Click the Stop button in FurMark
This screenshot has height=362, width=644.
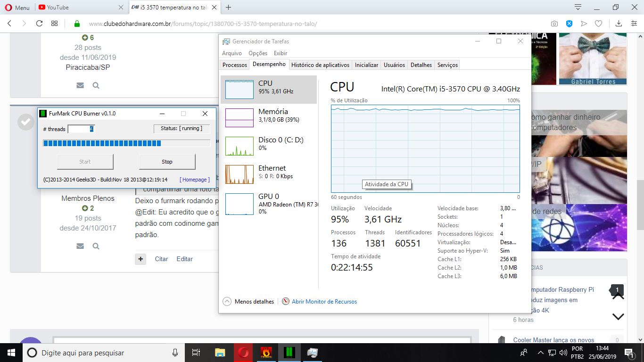(167, 162)
